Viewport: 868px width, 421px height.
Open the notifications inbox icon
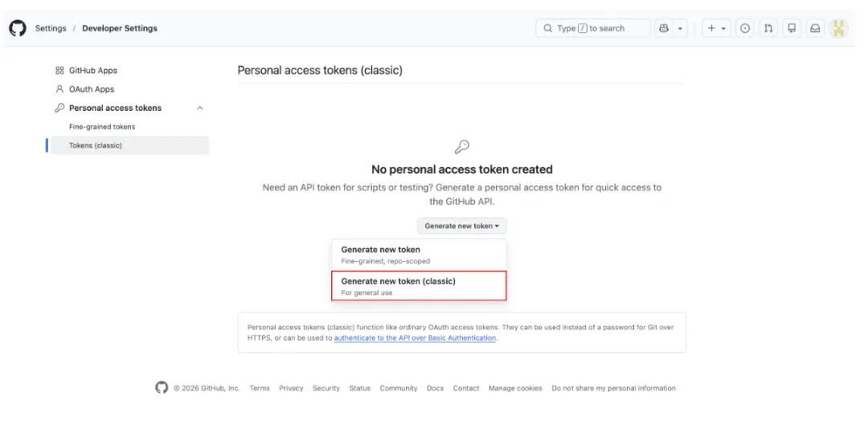pyautogui.click(x=815, y=28)
